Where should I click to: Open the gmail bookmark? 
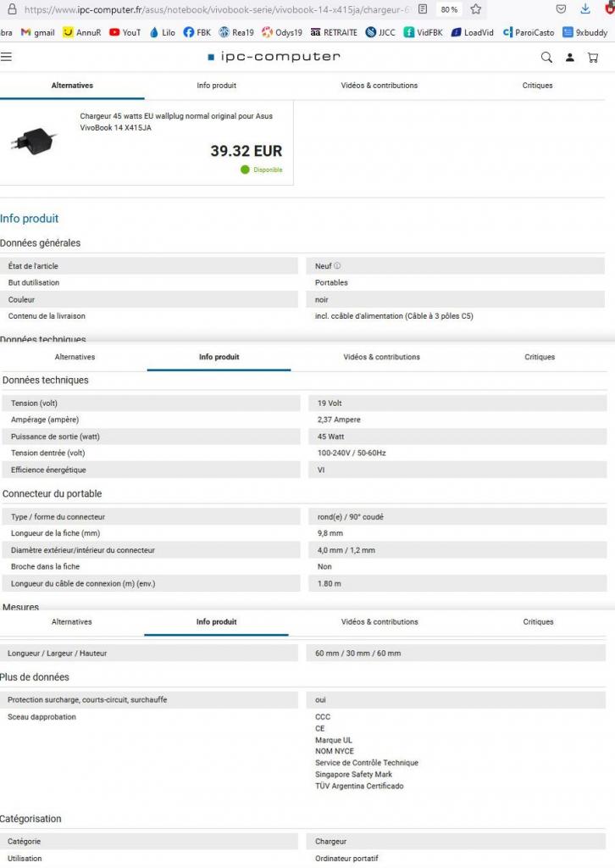(x=37, y=33)
